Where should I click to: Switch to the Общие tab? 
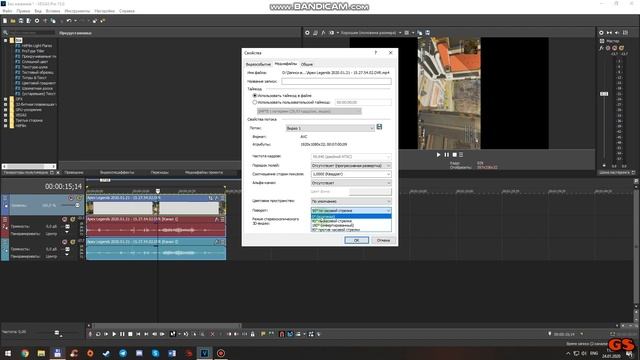(307, 64)
